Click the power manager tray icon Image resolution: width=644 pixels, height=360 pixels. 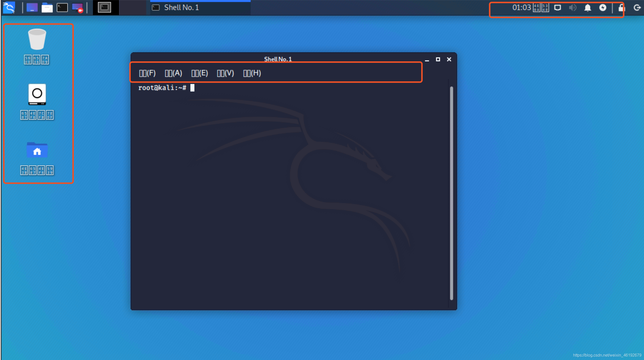pyautogui.click(x=603, y=8)
